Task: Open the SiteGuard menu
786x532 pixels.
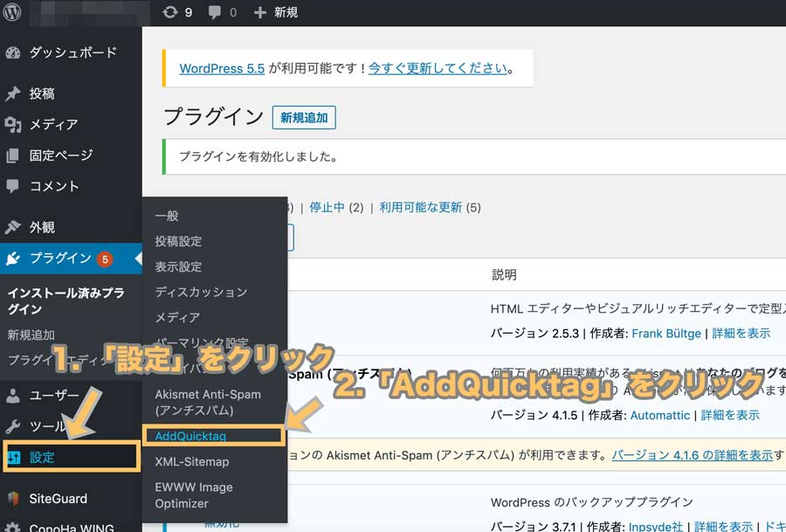Action: (59, 499)
